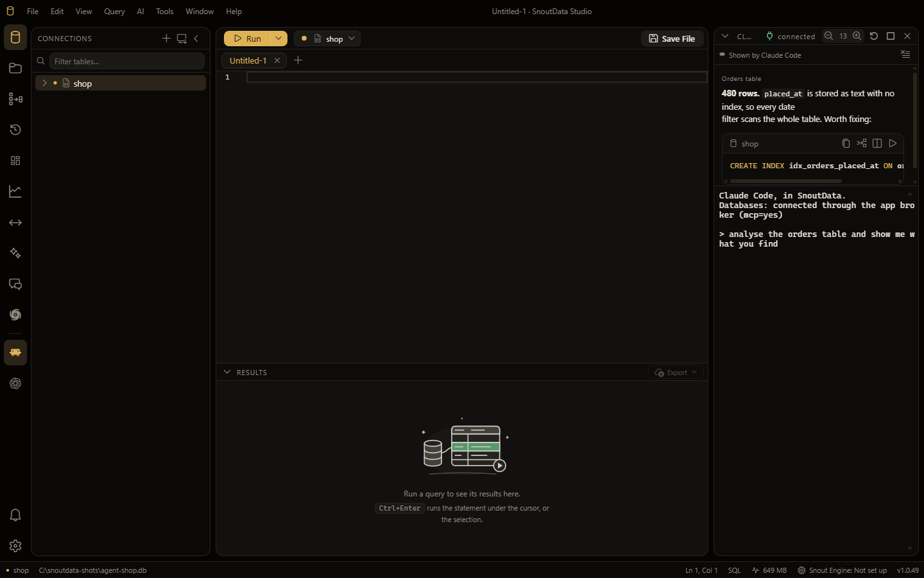
Task: Open the Export dropdown in Results
Action: pyautogui.click(x=676, y=372)
